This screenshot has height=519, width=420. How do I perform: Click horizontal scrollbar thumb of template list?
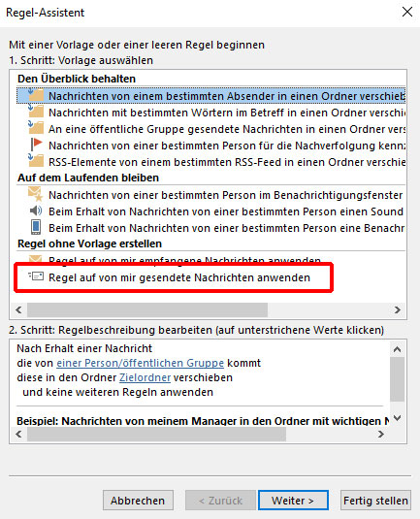click(x=147, y=309)
